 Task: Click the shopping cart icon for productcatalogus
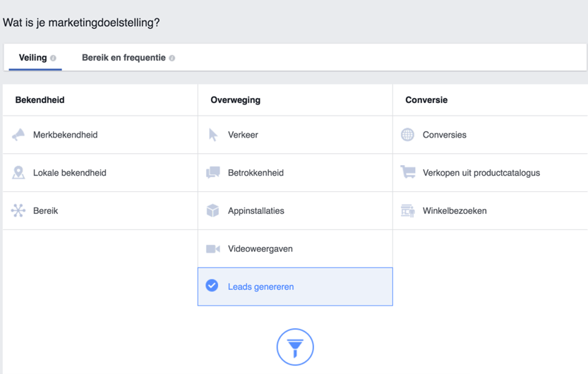[408, 172]
